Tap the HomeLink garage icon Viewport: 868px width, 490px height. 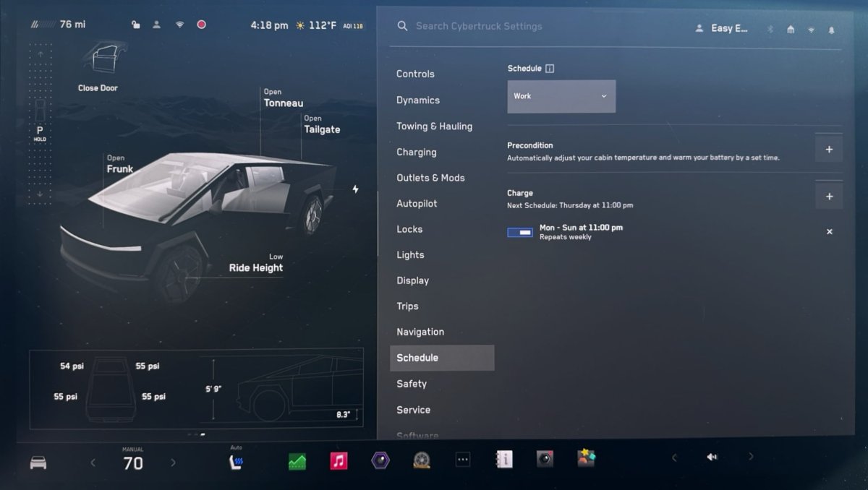point(791,30)
